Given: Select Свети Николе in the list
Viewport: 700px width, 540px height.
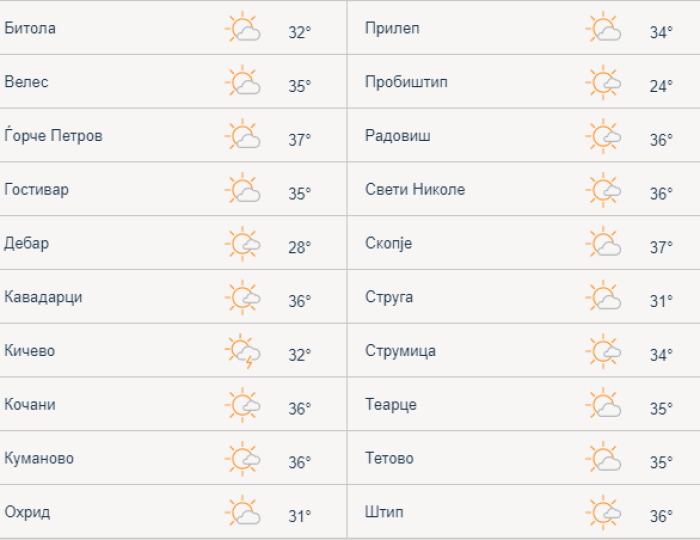Looking at the screenshot, I should [x=415, y=189].
